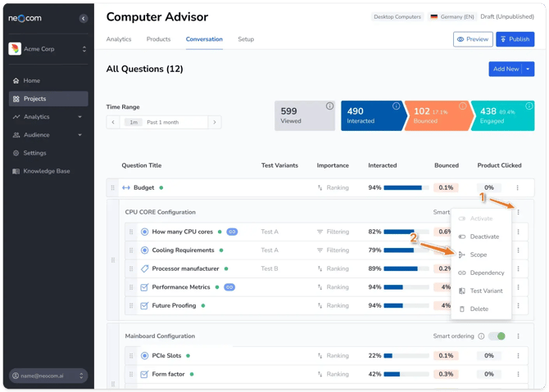The width and height of the screenshot is (549, 392).
Task: Click the Smart ordering info icon in Mainboard Configuration
Action: click(x=481, y=336)
